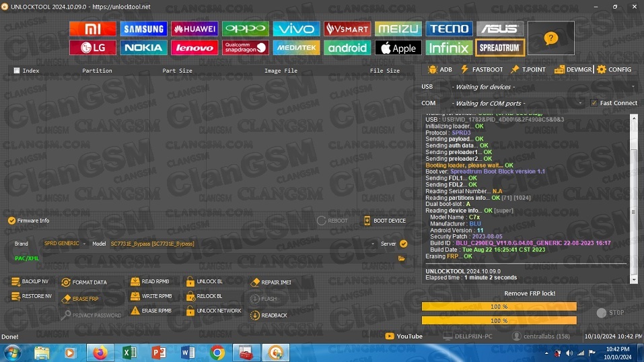Open the Brand SPRD GENERIC dropdown

[x=65, y=244]
